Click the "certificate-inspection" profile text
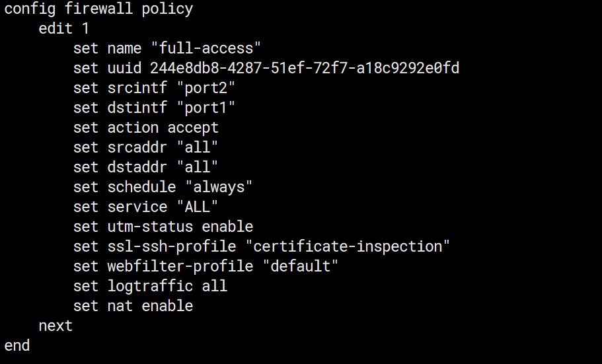Image resolution: width=602 pixels, height=364 pixels. pyautogui.click(x=352, y=246)
